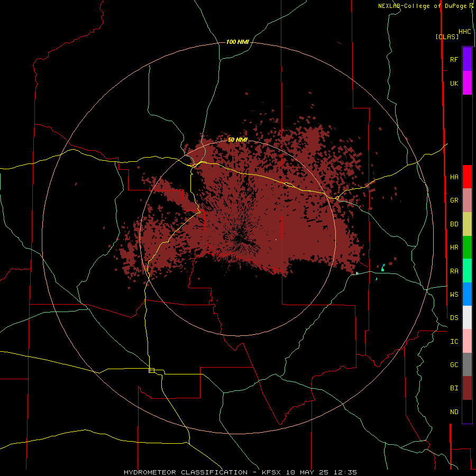Click the IC legend label
Screen dimensions: 476x476
pos(454,342)
